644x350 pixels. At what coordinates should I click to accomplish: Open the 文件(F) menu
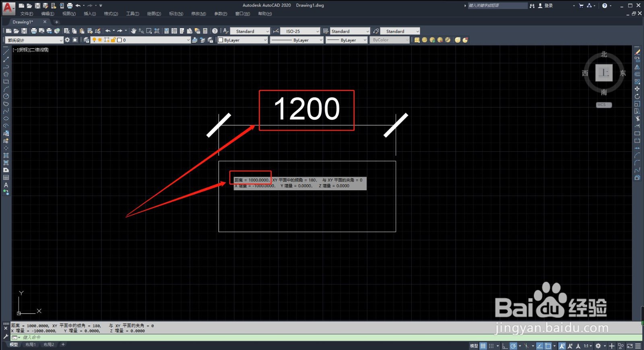tap(27, 14)
